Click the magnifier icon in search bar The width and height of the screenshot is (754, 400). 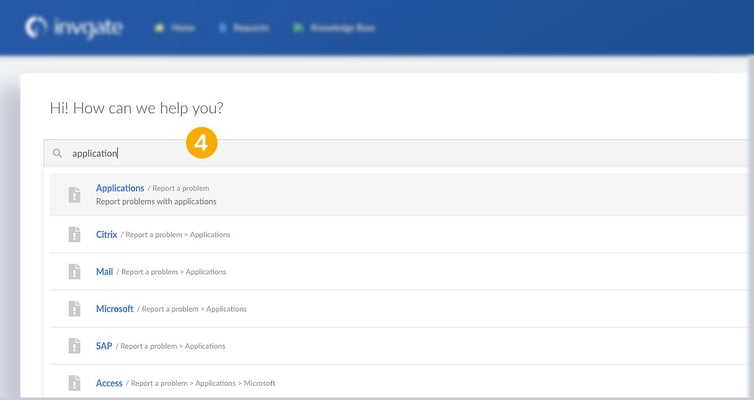57,153
